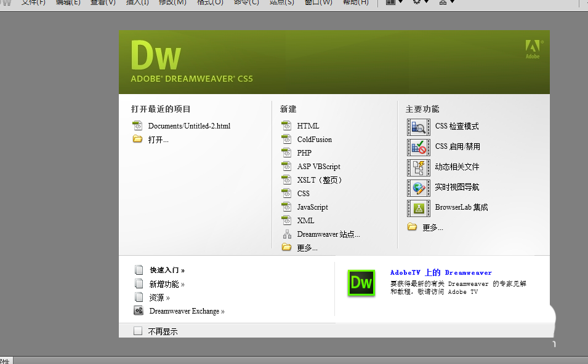Click the folder icon under 主要功能 更多...
588x364 pixels.
412,226
